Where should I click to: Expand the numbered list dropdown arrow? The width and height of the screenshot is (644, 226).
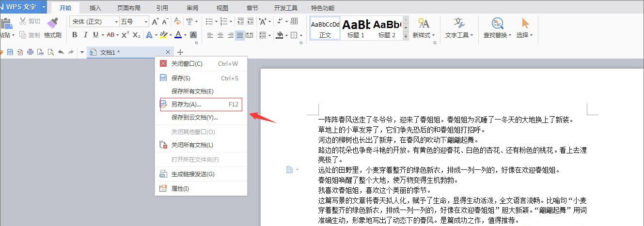coord(230,21)
